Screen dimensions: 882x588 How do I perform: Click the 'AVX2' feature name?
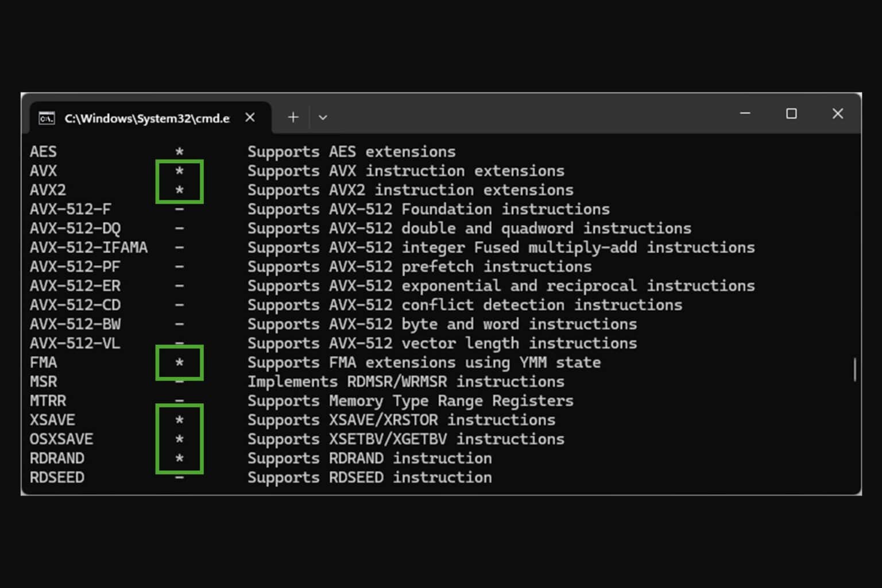(x=48, y=190)
